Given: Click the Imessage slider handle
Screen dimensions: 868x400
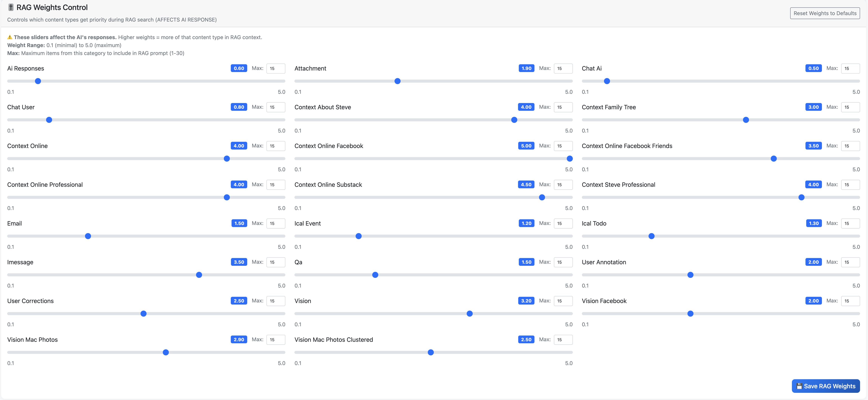Looking at the screenshot, I should click(199, 275).
